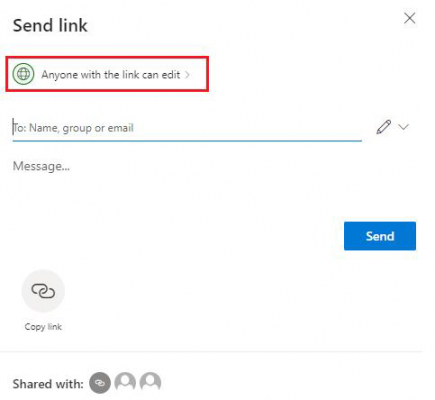The width and height of the screenshot is (435, 400).
Task: Click the globe icon beside link settings
Action: [23, 74]
